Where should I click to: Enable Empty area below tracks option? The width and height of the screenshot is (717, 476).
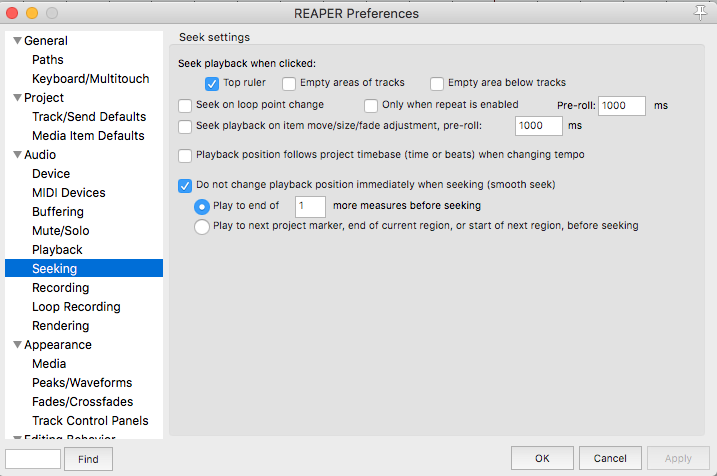pos(437,83)
